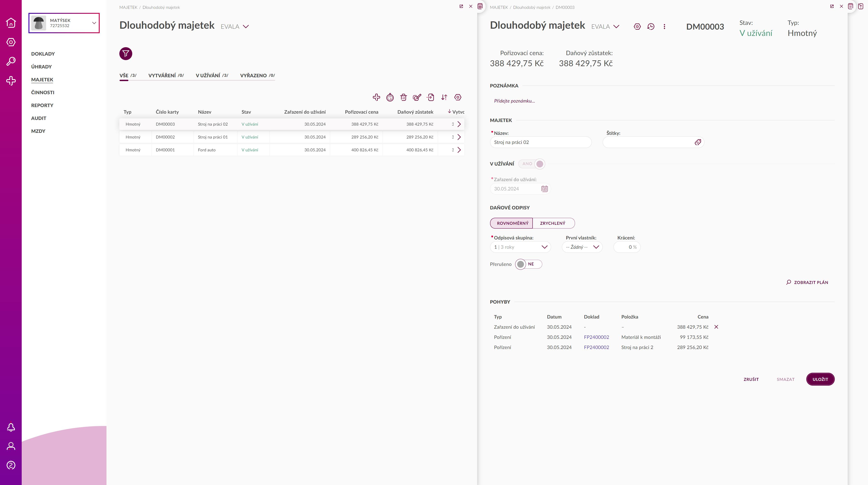Expand row arrow for DM00002
This screenshot has height=485, width=868.
(x=459, y=137)
